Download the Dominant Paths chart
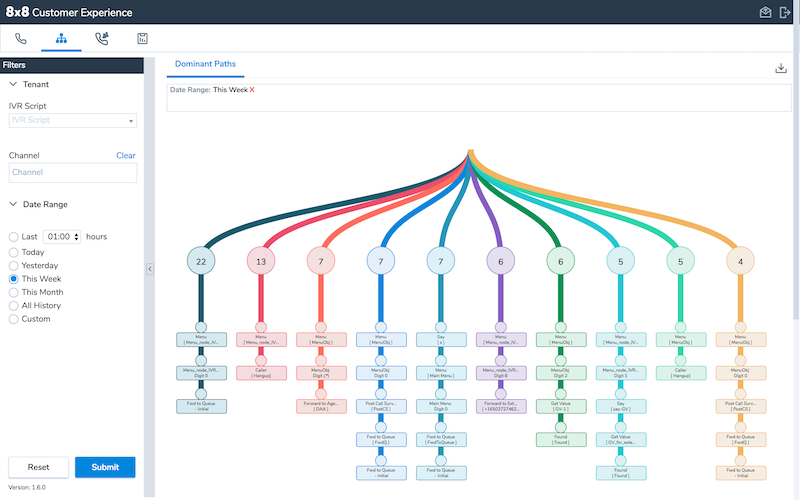Image resolution: width=800 pixels, height=500 pixels. 781,68
